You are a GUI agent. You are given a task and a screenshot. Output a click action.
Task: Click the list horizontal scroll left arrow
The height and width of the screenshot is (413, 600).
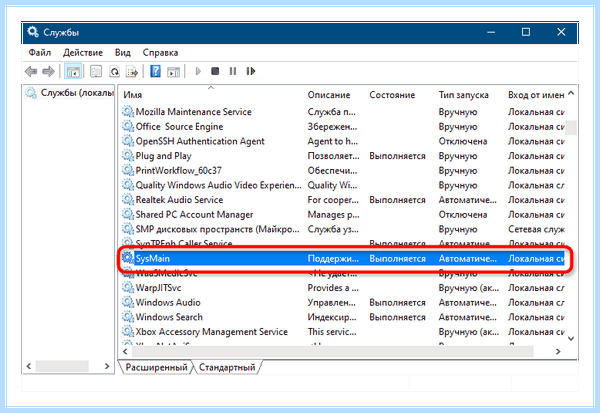click(x=125, y=351)
